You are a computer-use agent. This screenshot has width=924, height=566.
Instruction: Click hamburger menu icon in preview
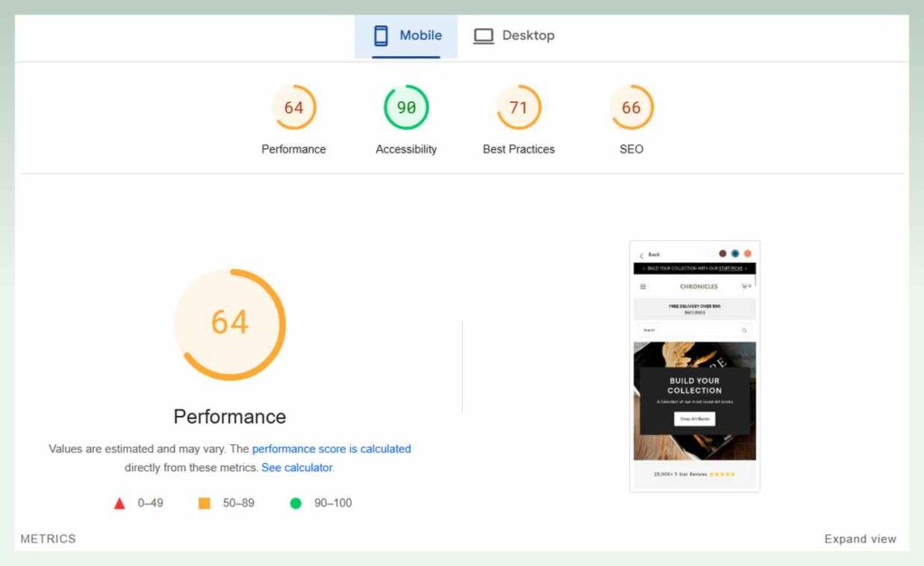coord(642,286)
